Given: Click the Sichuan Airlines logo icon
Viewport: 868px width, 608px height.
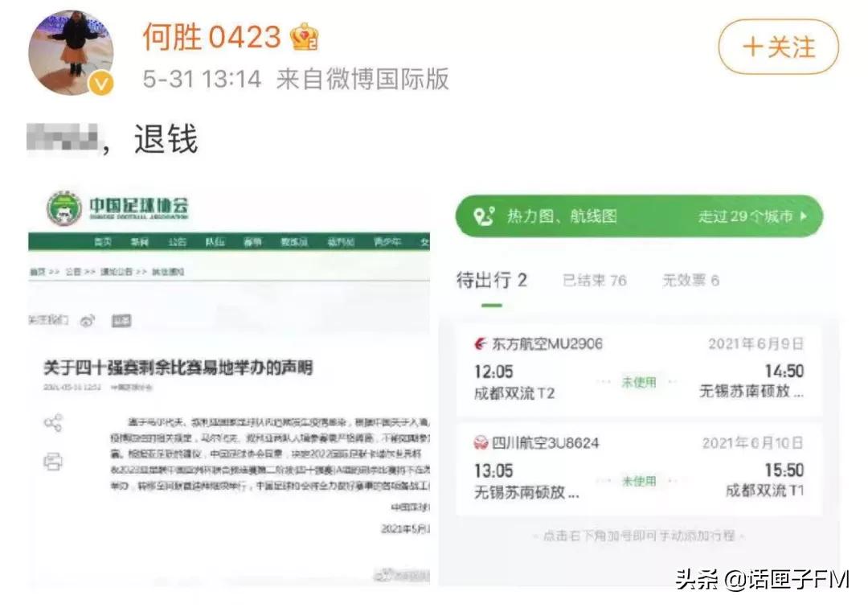Looking at the screenshot, I should (x=481, y=442).
